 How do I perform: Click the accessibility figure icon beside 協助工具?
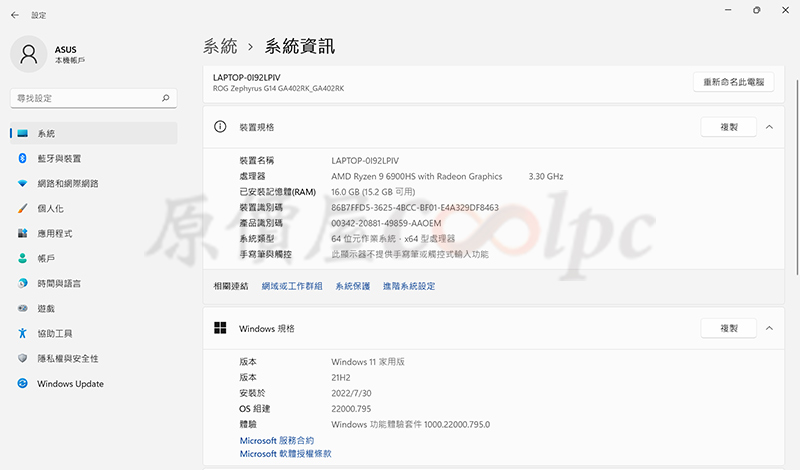[x=22, y=333]
